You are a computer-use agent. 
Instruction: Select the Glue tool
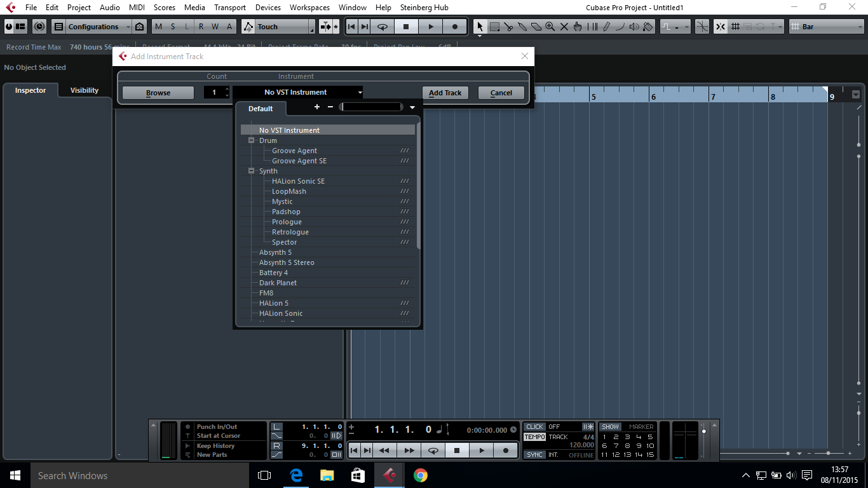point(522,27)
